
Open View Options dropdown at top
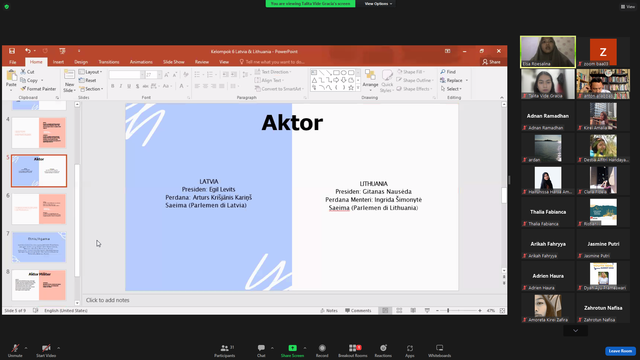pyautogui.click(x=378, y=4)
